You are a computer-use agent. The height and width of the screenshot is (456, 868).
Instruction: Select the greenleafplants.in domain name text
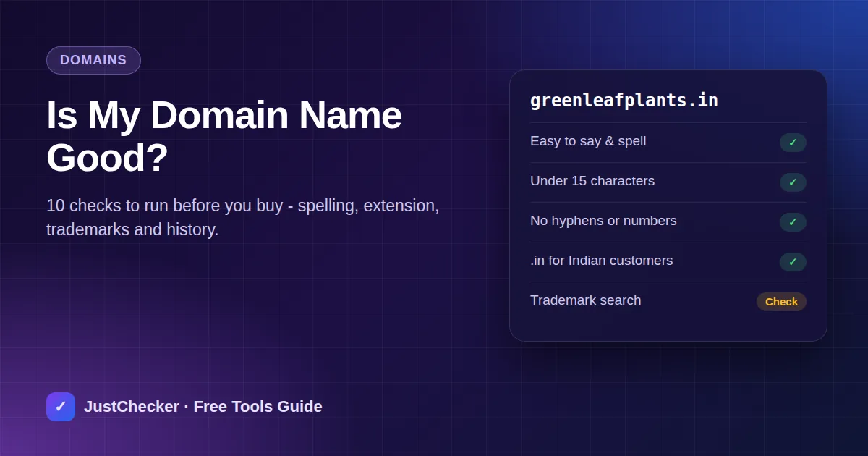click(624, 101)
